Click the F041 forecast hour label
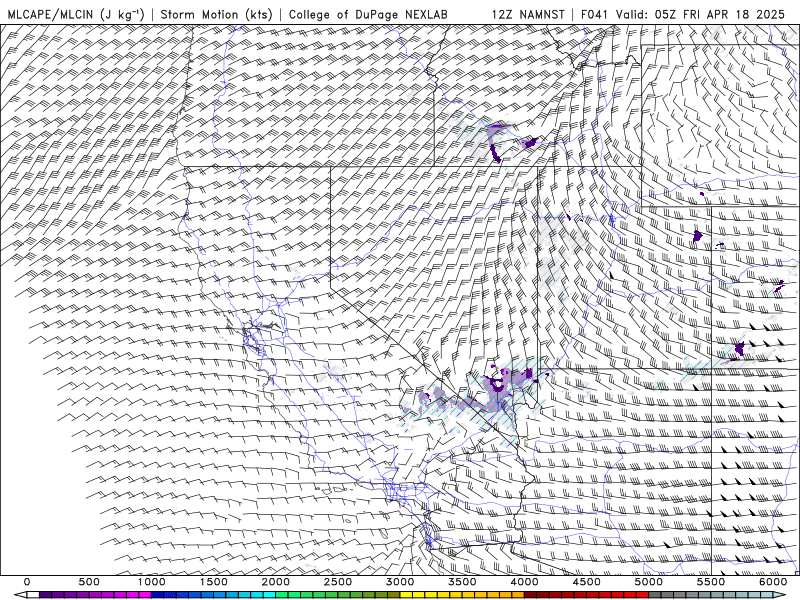Screen dimensions: 800x600 pyautogui.click(x=594, y=14)
